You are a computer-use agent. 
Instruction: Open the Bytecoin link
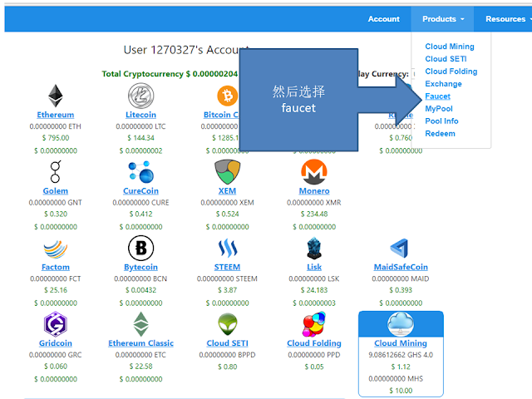pos(140,267)
